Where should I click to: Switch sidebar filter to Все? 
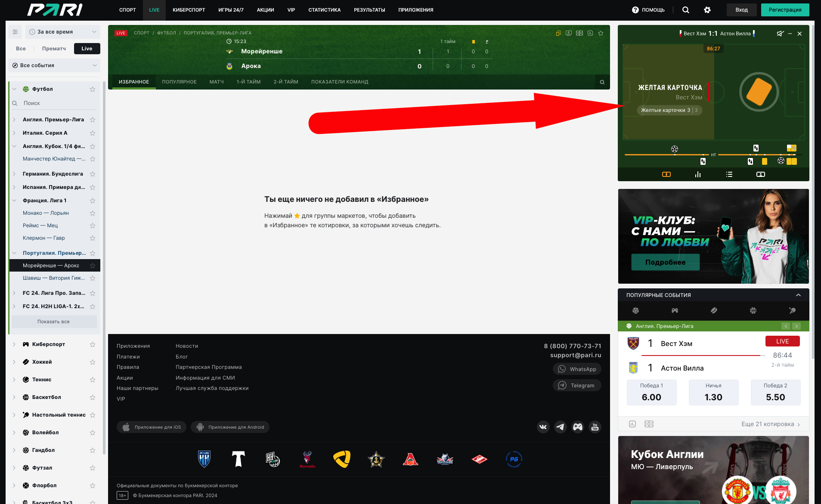21,49
